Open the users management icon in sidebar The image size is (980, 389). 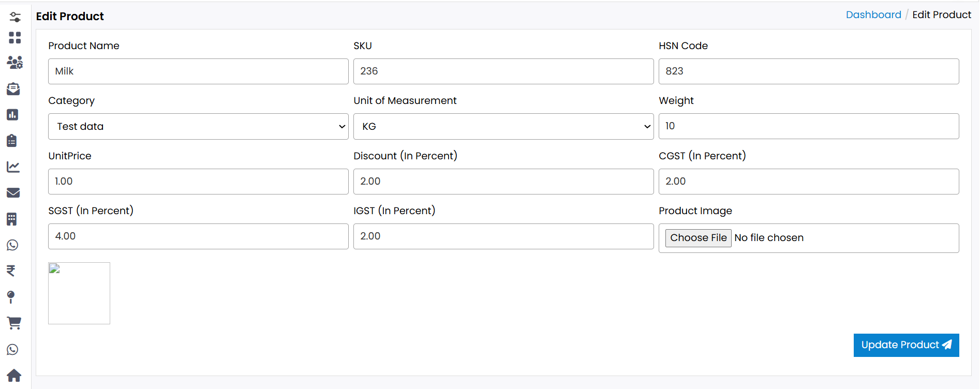pyautogui.click(x=14, y=63)
